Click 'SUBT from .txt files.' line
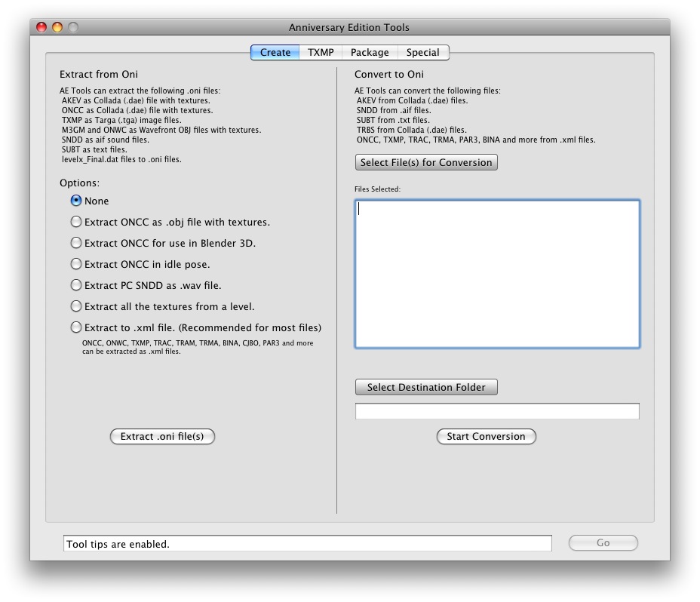Image resolution: width=700 pixels, height=602 pixels. click(x=393, y=120)
